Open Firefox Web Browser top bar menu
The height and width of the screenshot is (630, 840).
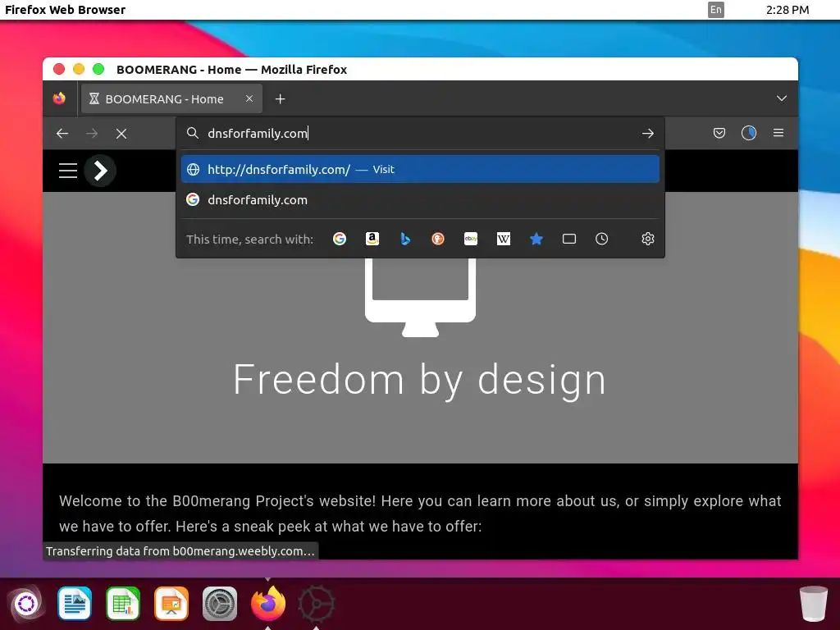click(x=65, y=10)
